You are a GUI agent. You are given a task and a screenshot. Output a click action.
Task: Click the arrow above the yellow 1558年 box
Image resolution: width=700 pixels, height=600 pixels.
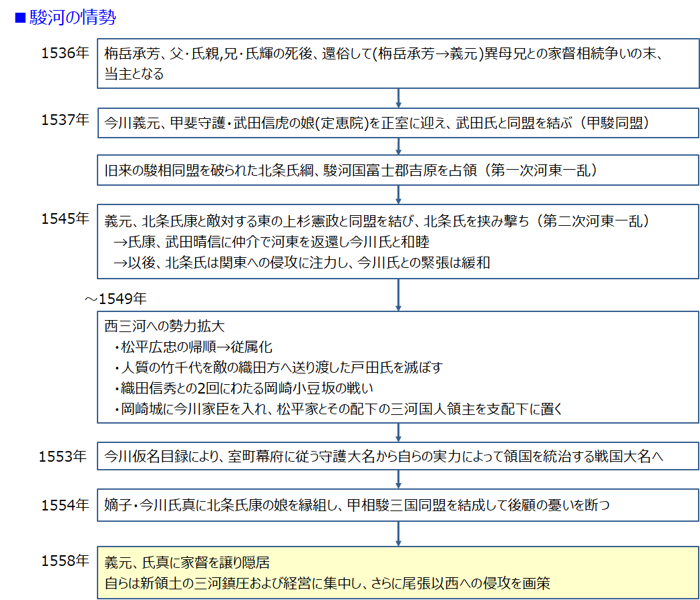399,534
